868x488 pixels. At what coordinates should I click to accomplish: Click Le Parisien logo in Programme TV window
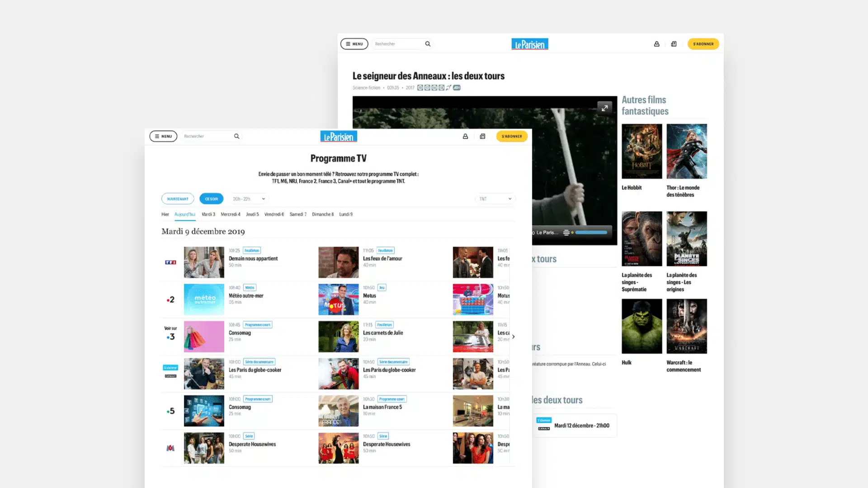click(x=339, y=137)
